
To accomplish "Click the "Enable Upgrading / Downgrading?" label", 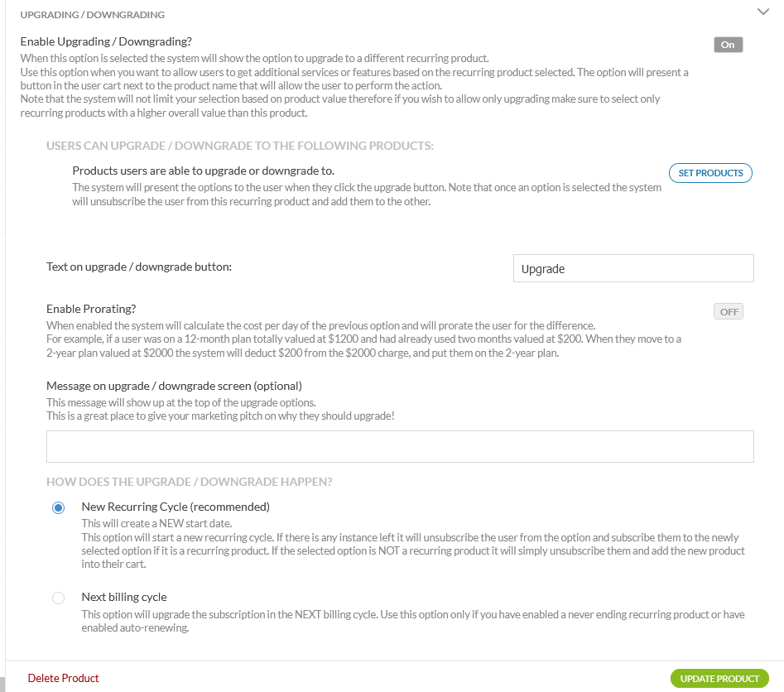I will click(x=106, y=41).
